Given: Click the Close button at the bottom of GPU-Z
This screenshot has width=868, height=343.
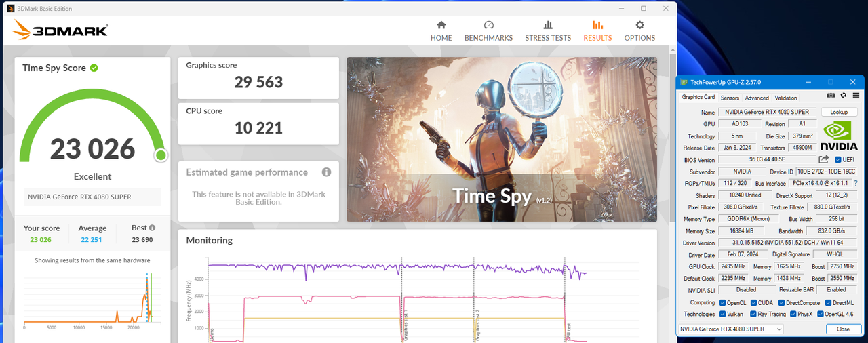Looking at the screenshot, I should tap(843, 329).
